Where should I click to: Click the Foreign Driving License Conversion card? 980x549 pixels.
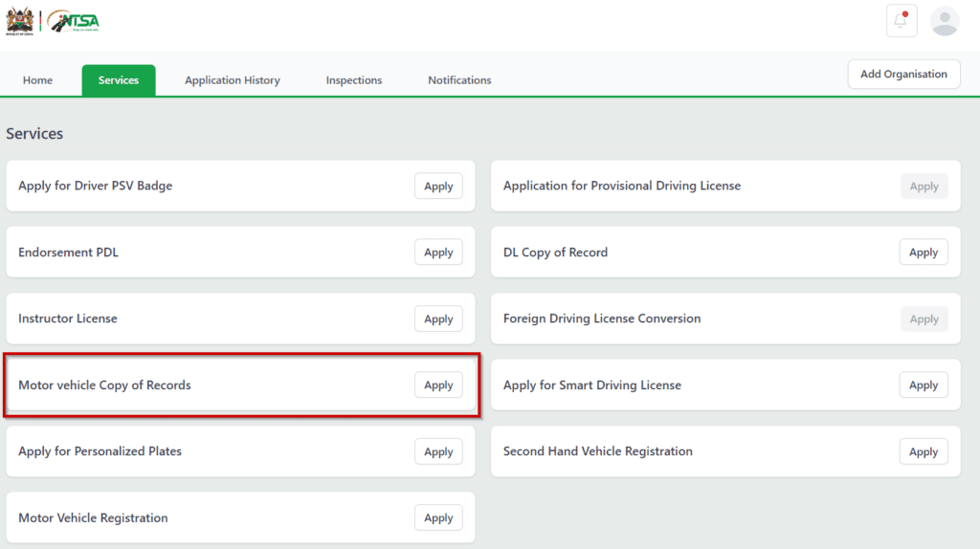point(725,318)
